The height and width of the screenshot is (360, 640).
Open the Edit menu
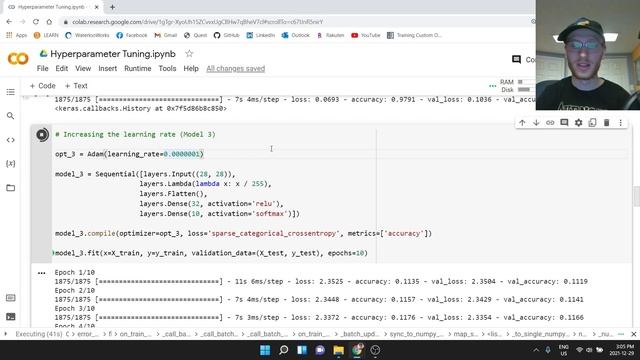pyautogui.click(x=62, y=69)
